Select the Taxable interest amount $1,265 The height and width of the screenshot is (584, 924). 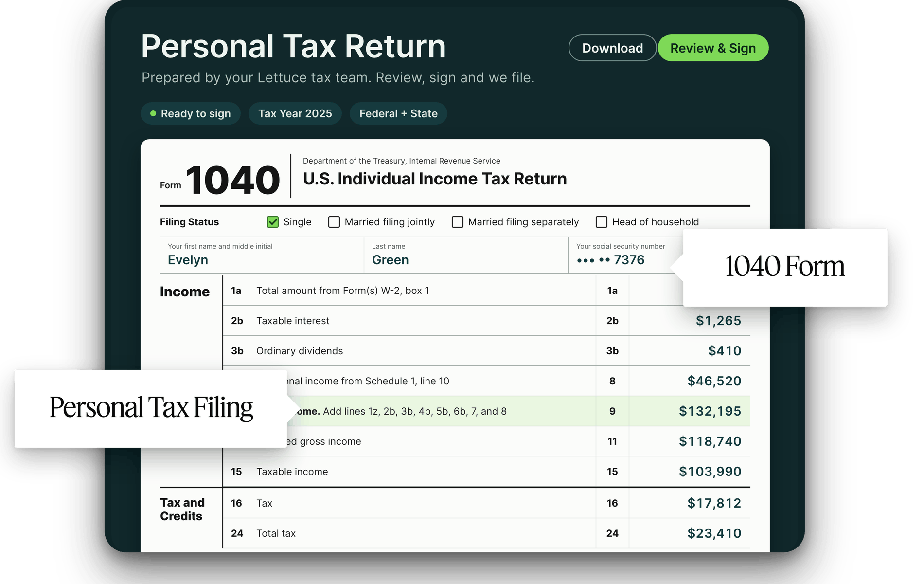click(x=718, y=321)
